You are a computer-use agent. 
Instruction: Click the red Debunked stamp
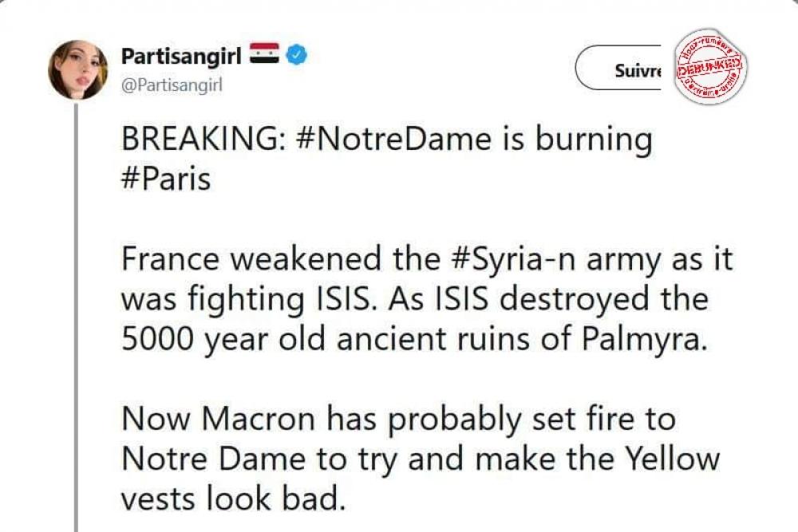coord(711,66)
